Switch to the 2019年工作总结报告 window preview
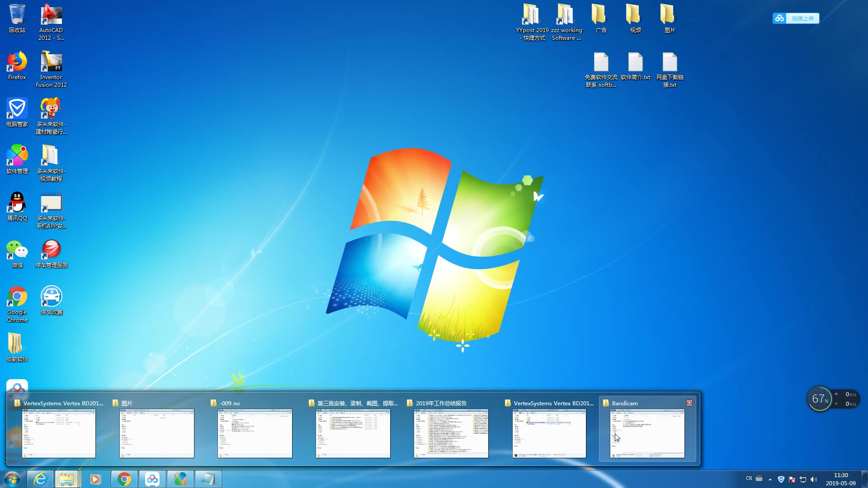868x488 pixels. tap(451, 433)
